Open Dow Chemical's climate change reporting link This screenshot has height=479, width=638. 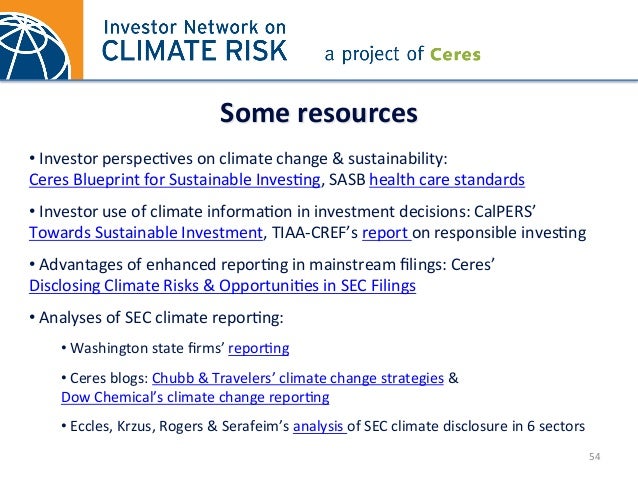194,397
